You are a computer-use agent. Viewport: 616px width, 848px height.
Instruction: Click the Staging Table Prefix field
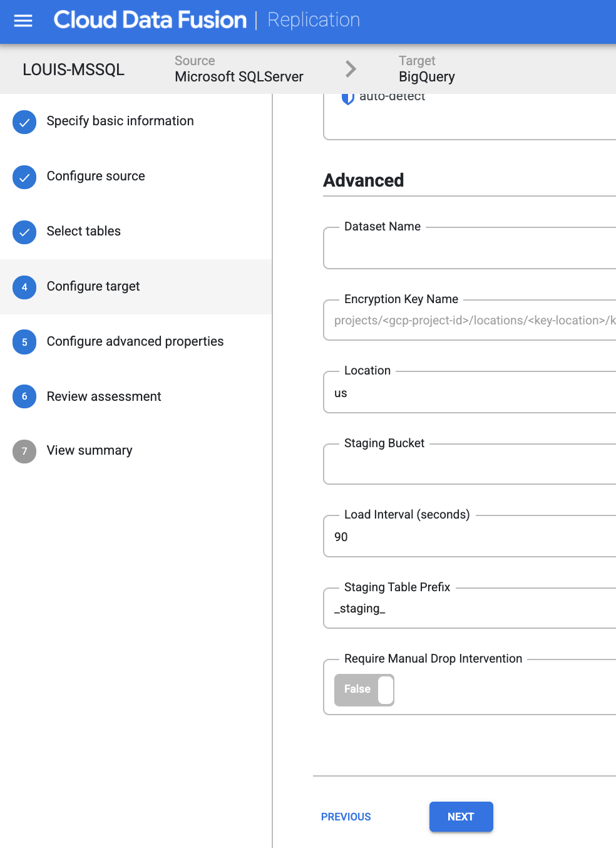coord(470,608)
